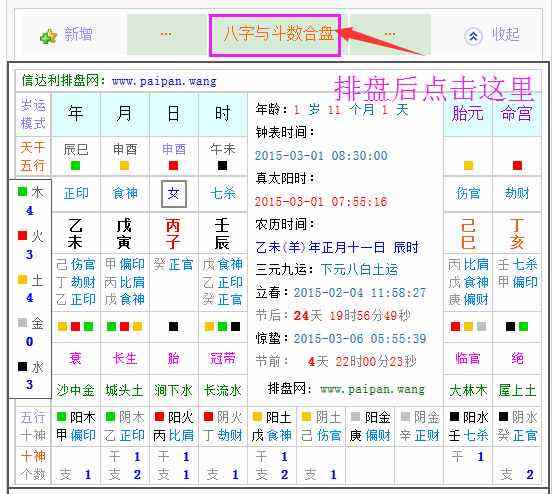Click the yellow 土 legend square
553x494 pixels.
click(23, 280)
